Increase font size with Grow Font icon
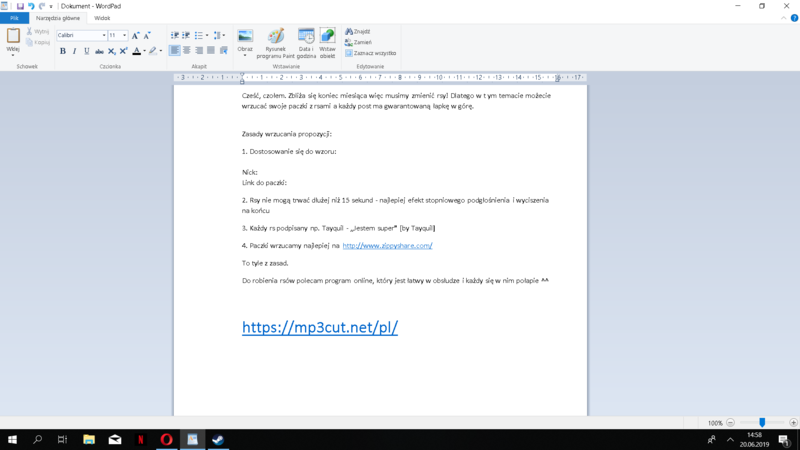The height and width of the screenshot is (450, 800). (x=135, y=35)
